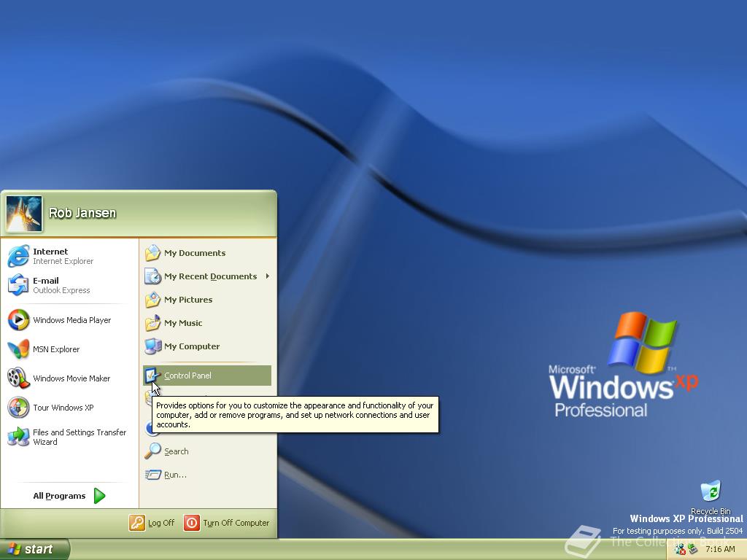Open Files and Settings Transfer Wizard label

click(x=80, y=437)
